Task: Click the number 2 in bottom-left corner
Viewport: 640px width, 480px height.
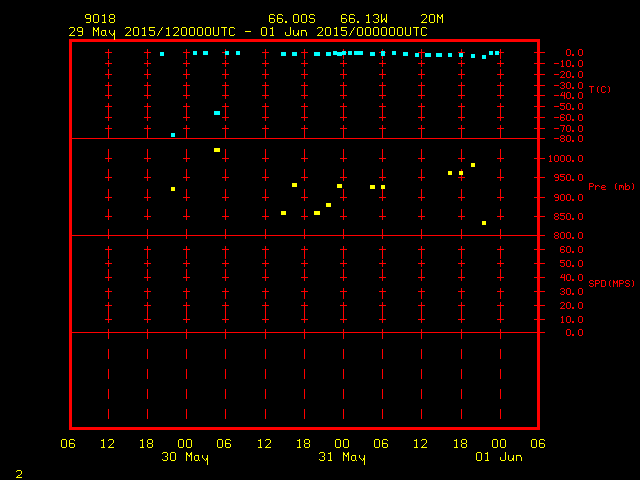Action: click(x=18, y=472)
